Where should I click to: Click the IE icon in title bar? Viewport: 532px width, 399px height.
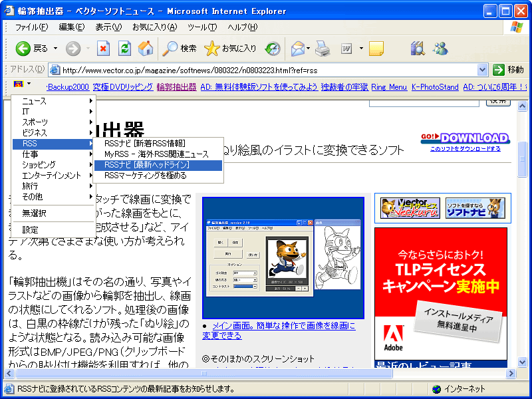click(9, 11)
